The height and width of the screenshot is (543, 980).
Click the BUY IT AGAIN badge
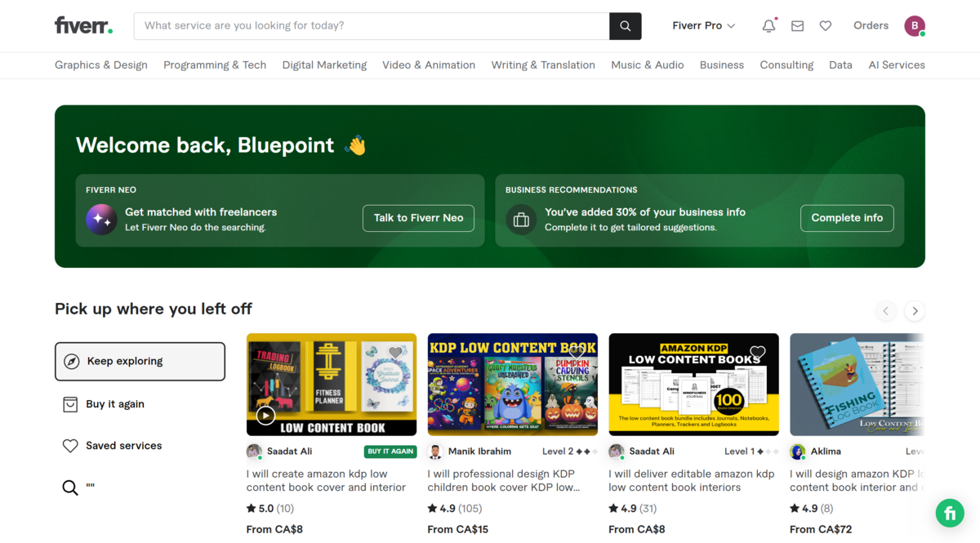point(390,452)
